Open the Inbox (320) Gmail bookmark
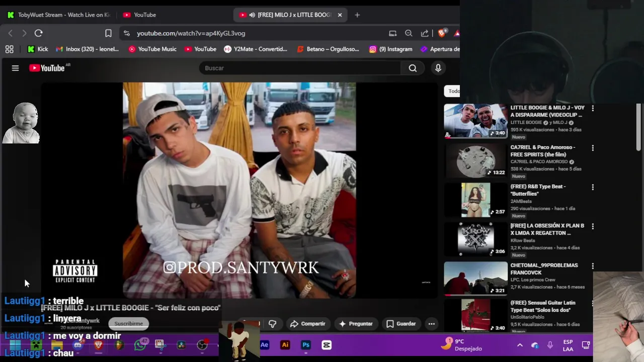644x362 pixels. (x=87, y=49)
